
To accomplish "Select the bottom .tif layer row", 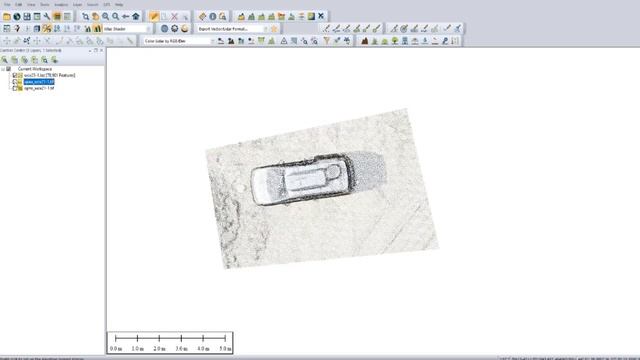I will 39,88.
